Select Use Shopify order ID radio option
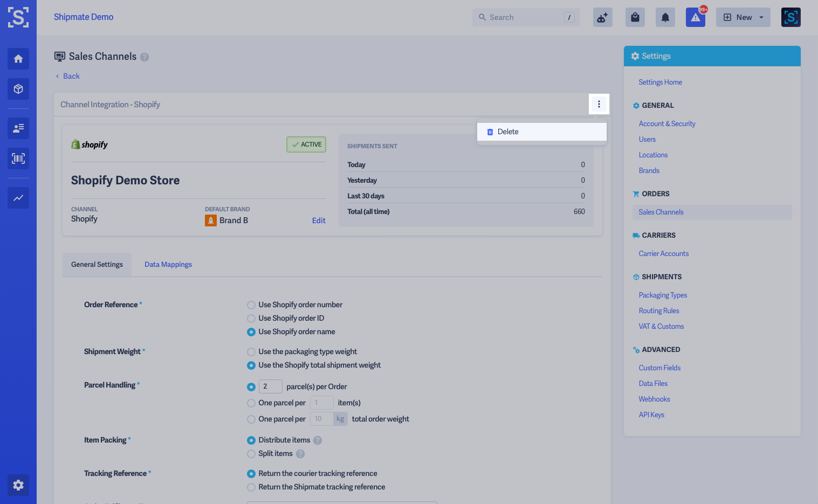Image resolution: width=818 pixels, height=504 pixels. click(251, 318)
